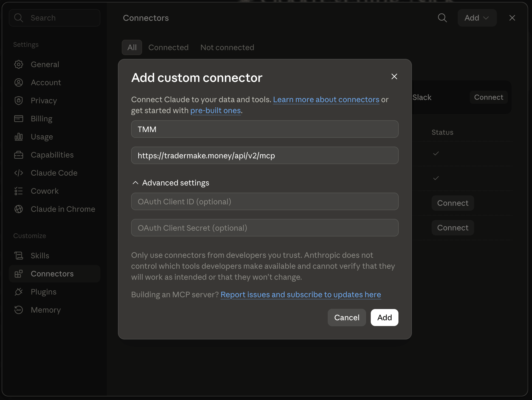
Task: Click the Slack connector name
Action: coord(422,97)
